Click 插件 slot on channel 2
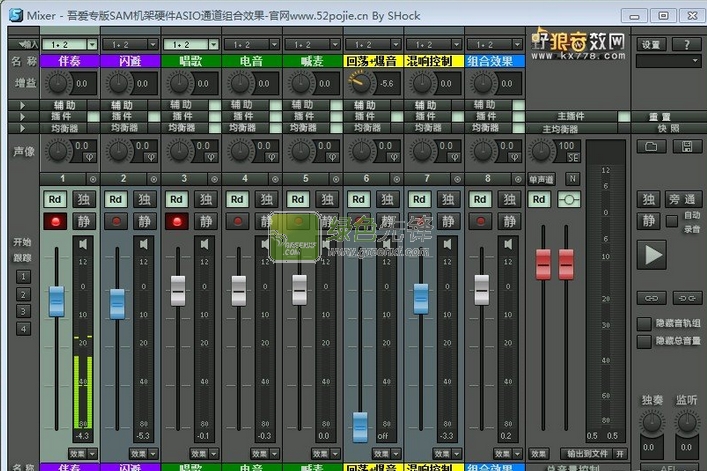The width and height of the screenshot is (707, 471). click(122, 117)
